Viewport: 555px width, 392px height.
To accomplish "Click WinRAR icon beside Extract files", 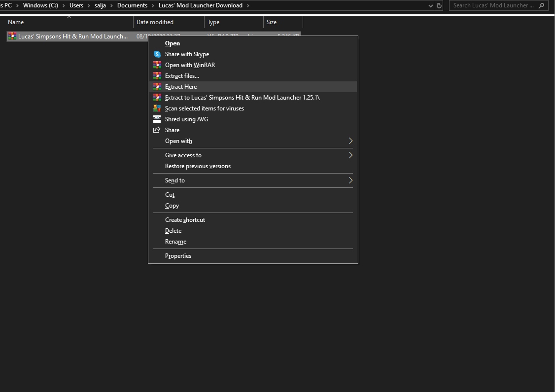I will pos(157,76).
